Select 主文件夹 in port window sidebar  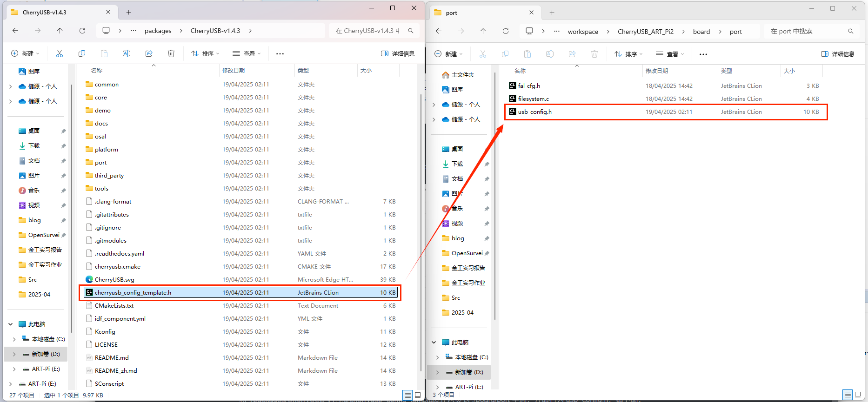(458, 75)
